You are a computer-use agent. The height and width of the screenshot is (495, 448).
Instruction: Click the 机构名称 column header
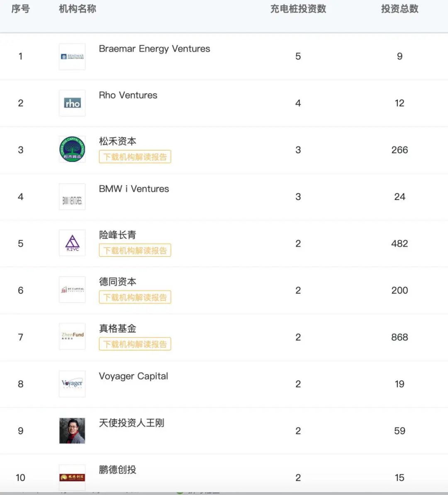coord(77,9)
